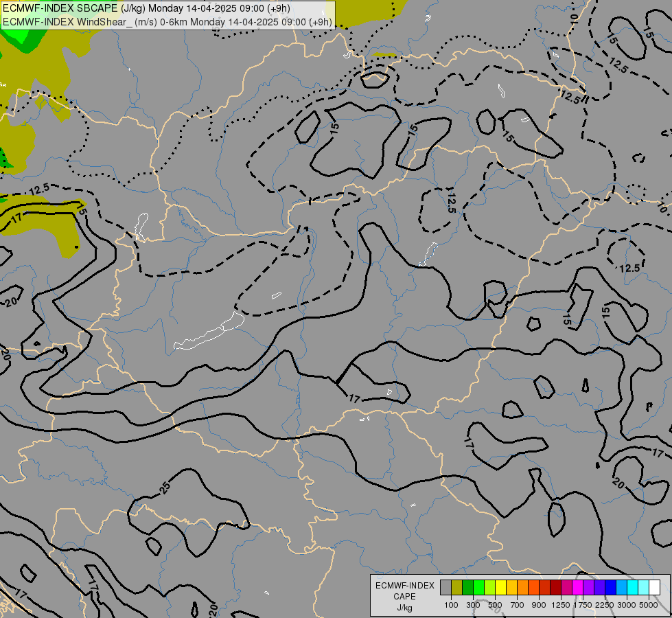Click the bright magenta legend swatch
The width and height of the screenshot is (672, 618).
(578, 587)
